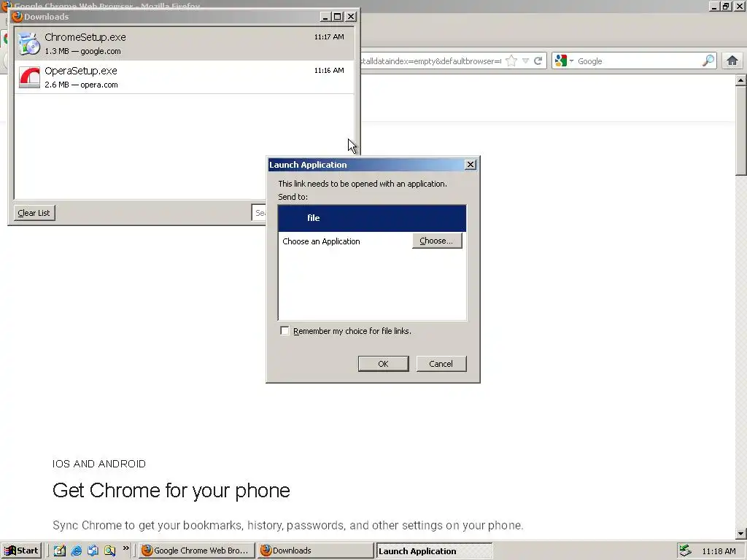Launch Internet Explorer from quick launch

click(76, 551)
